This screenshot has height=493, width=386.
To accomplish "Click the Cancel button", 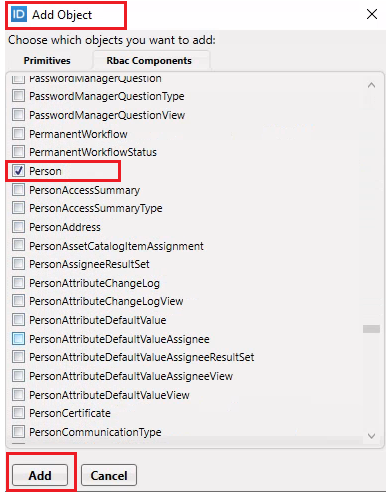I will [x=109, y=475].
